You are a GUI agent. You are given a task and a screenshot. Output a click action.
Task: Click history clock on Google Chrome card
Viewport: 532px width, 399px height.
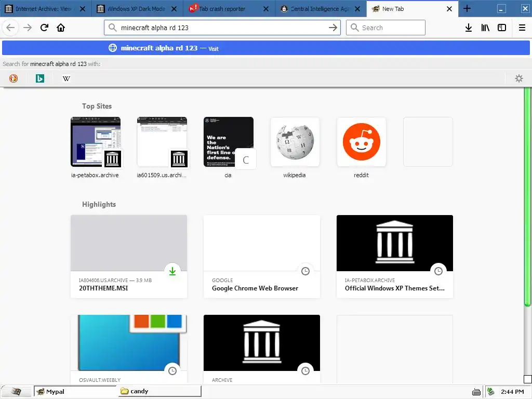click(x=305, y=271)
